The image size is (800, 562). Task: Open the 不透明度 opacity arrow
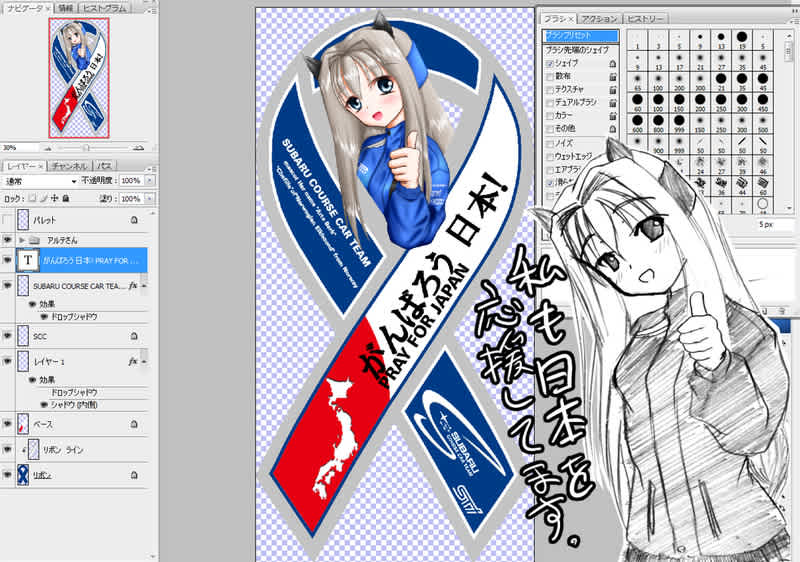point(149,181)
